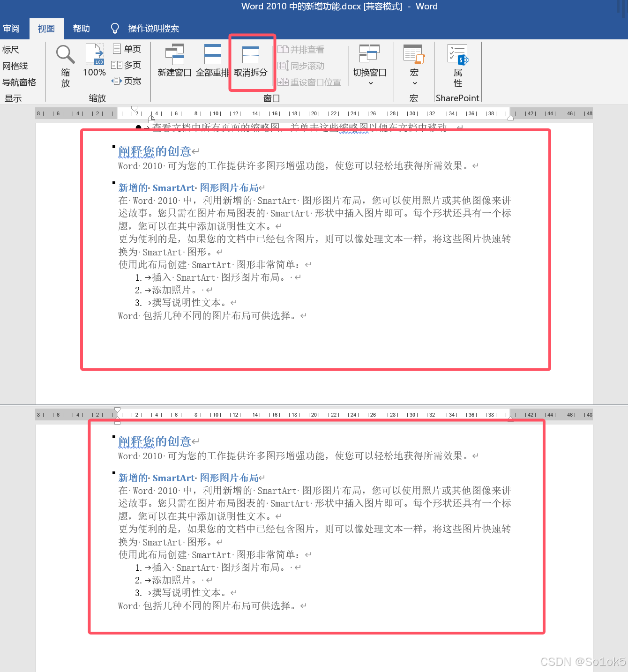This screenshot has height=672, width=628.
Task: Click heading 阐释您的创意 in top pane
Action: pos(155,151)
